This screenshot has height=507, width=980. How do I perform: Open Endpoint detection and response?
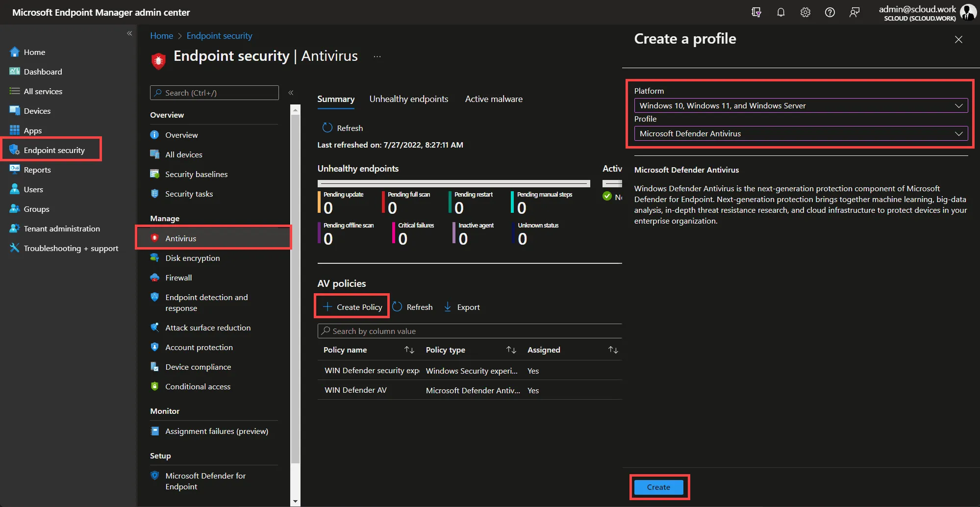[206, 303]
